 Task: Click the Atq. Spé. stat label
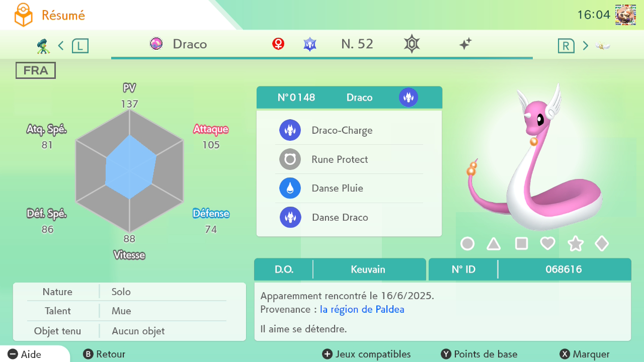pyautogui.click(x=47, y=129)
